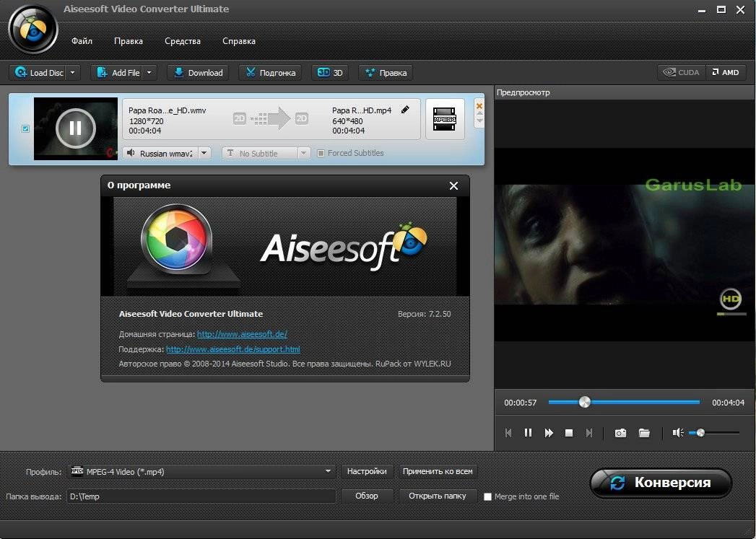Click Открыть папку button
Screen dimensions: 756x539
pyautogui.click(x=438, y=496)
